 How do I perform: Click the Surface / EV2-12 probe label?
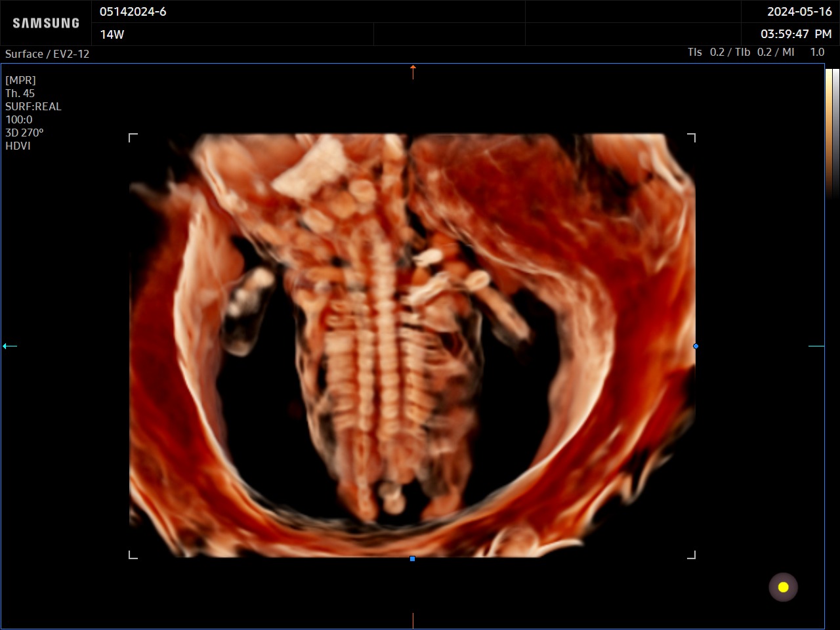[47, 54]
